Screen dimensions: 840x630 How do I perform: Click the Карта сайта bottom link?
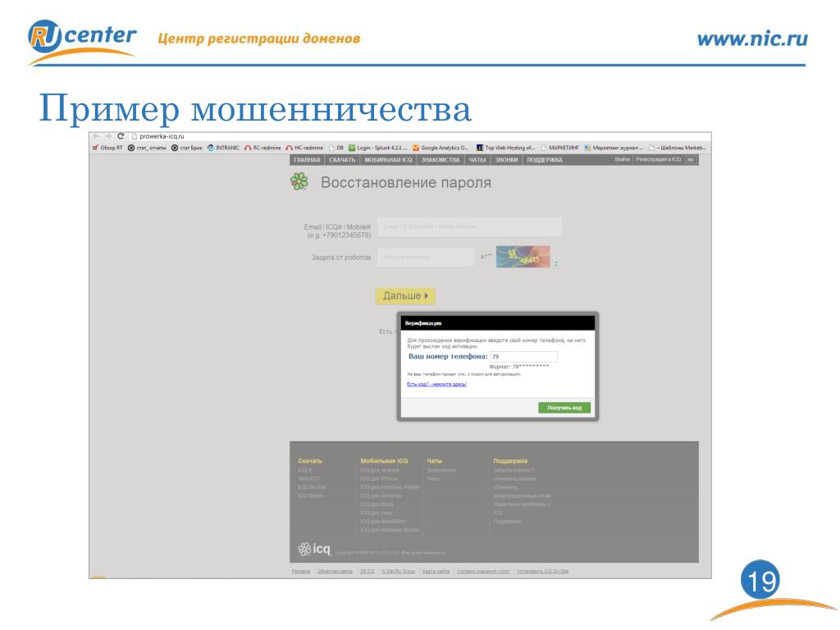point(436,571)
